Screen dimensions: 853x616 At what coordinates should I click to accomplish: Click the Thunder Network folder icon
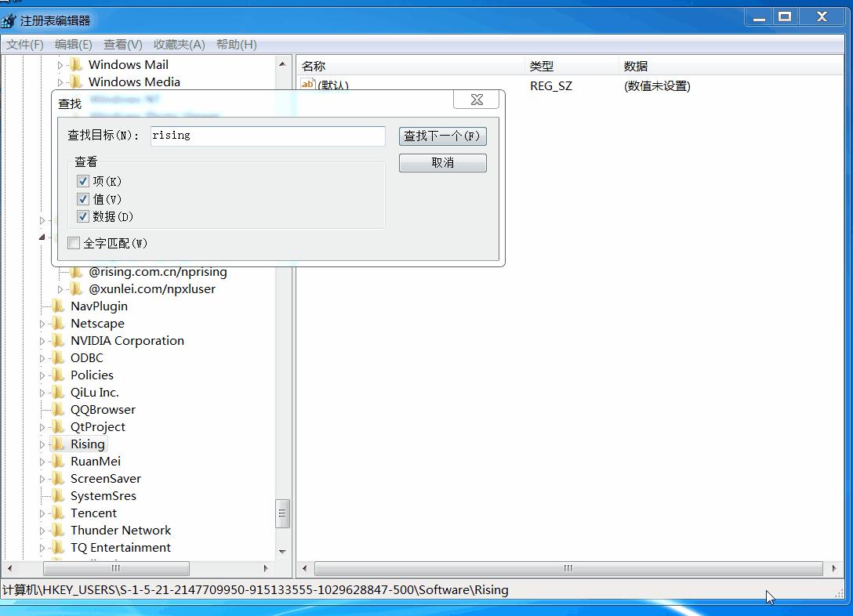click(59, 531)
